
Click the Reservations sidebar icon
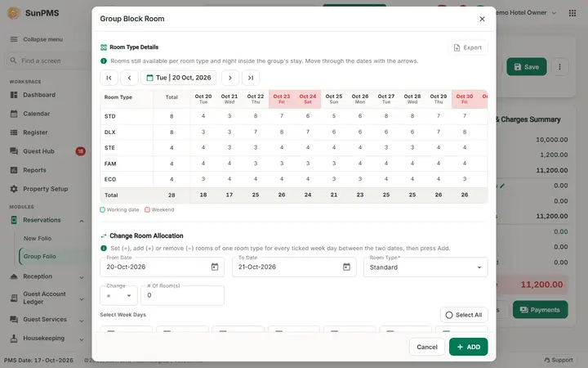14,221
